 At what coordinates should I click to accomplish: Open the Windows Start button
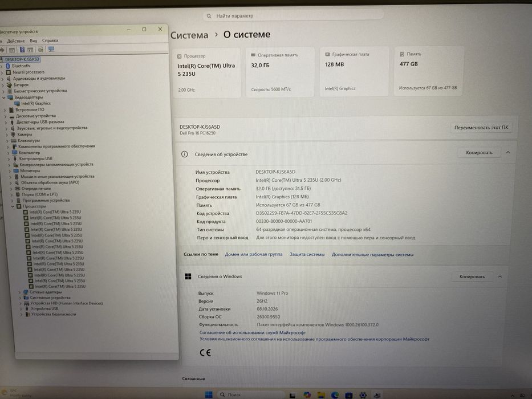coord(209,394)
